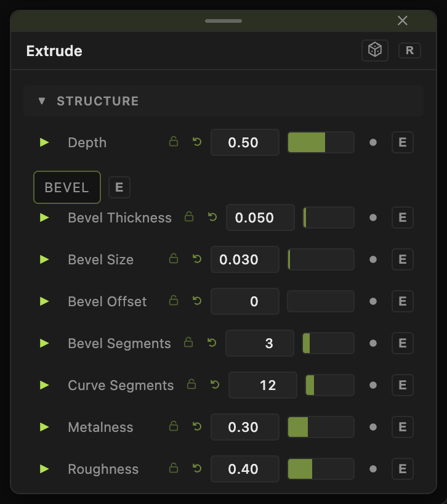Toggle the lock icon for Depth

tap(174, 142)
